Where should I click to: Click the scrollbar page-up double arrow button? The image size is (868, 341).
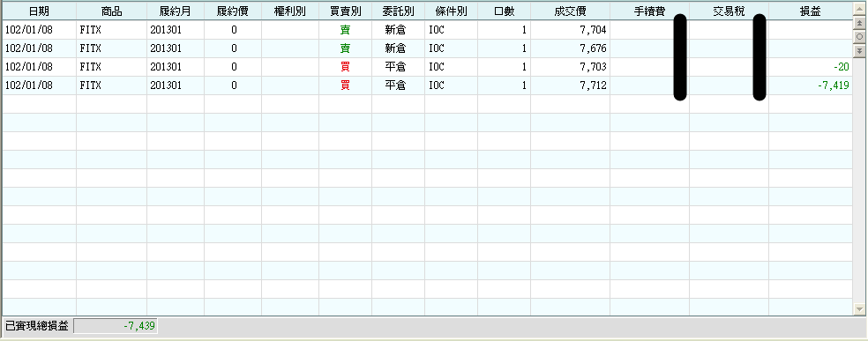pyautogui.click(x=859, y=23)
